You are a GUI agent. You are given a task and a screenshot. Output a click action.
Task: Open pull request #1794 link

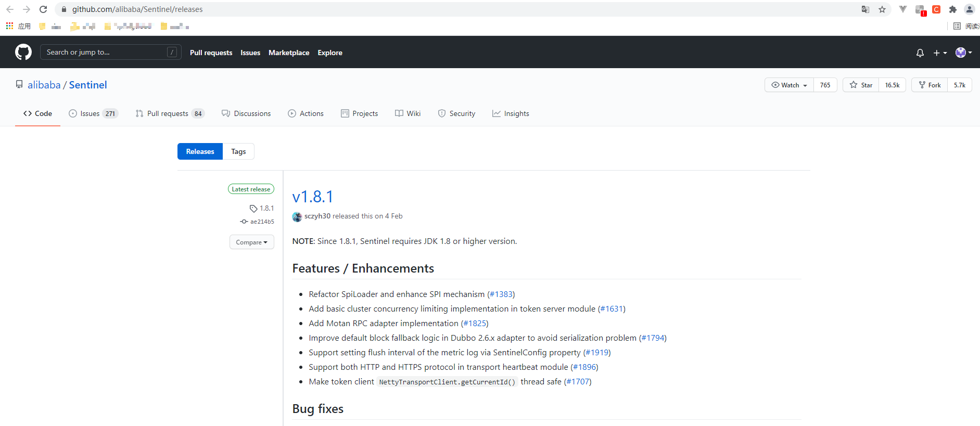tap(653, 338)
